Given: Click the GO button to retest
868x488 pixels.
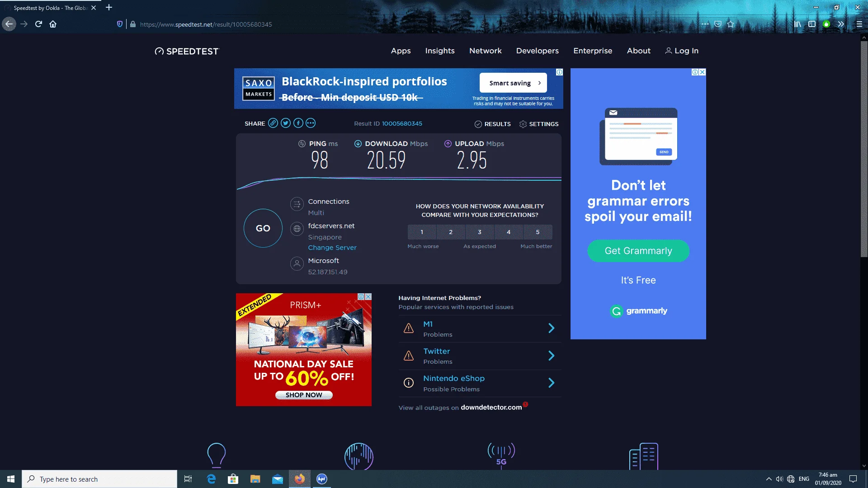Looking at the screenshot, I should (263, 228).
